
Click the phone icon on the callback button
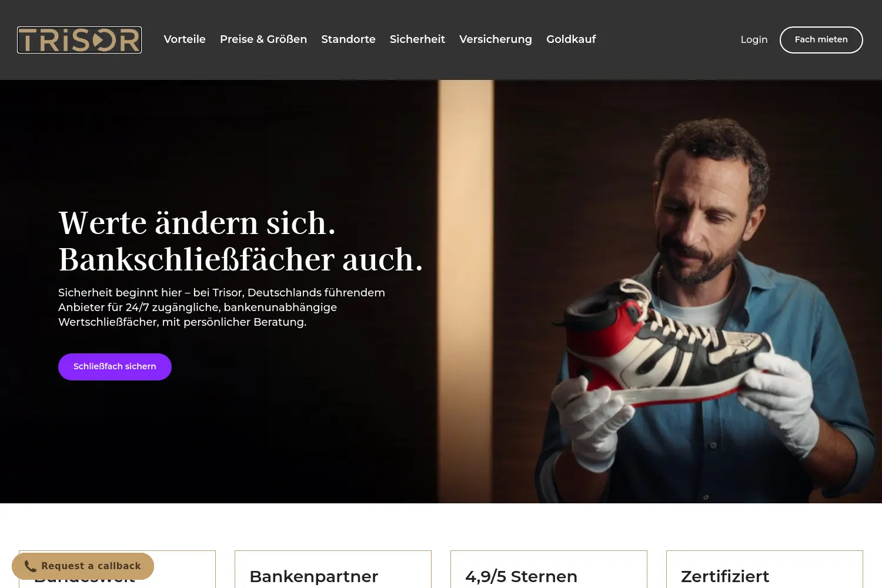[x=30, y=566]
